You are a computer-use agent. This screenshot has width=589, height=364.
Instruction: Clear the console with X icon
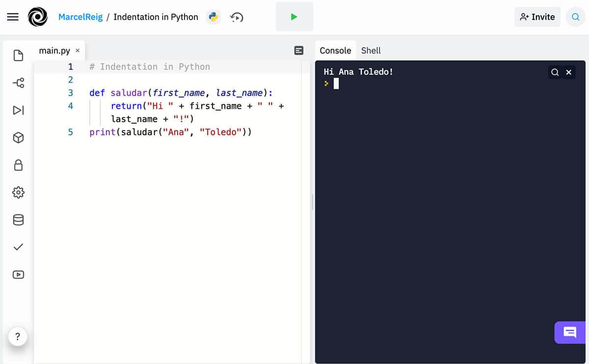[569, 72]
